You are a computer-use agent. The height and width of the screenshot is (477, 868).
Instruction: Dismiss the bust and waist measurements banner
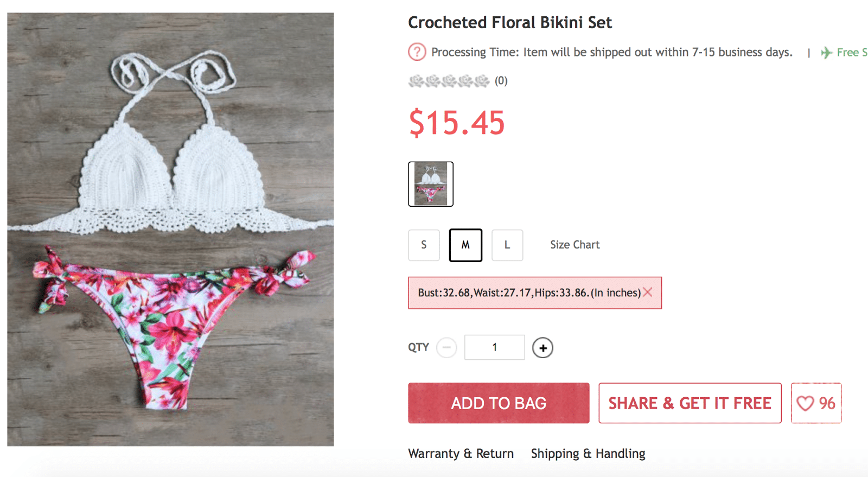pos(648,292)
